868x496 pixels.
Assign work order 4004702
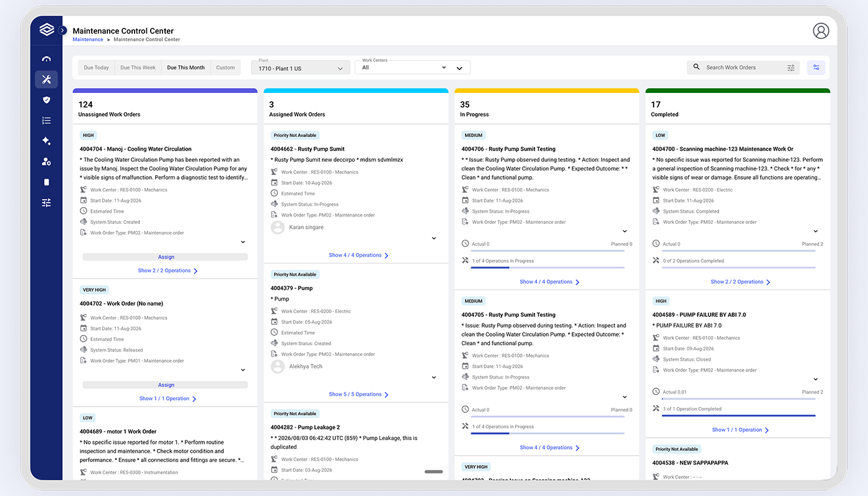point(165,385)
